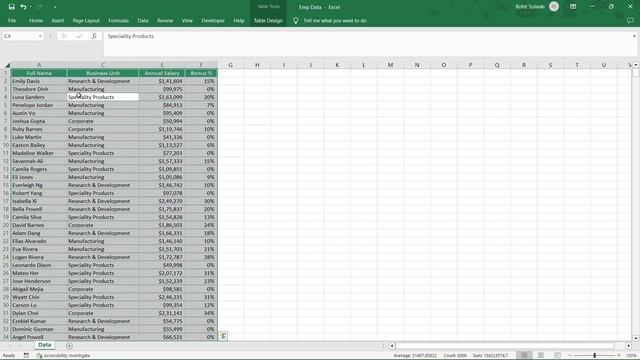Open the Review tab
640x360 pixels.
click(x=165, y=20)
